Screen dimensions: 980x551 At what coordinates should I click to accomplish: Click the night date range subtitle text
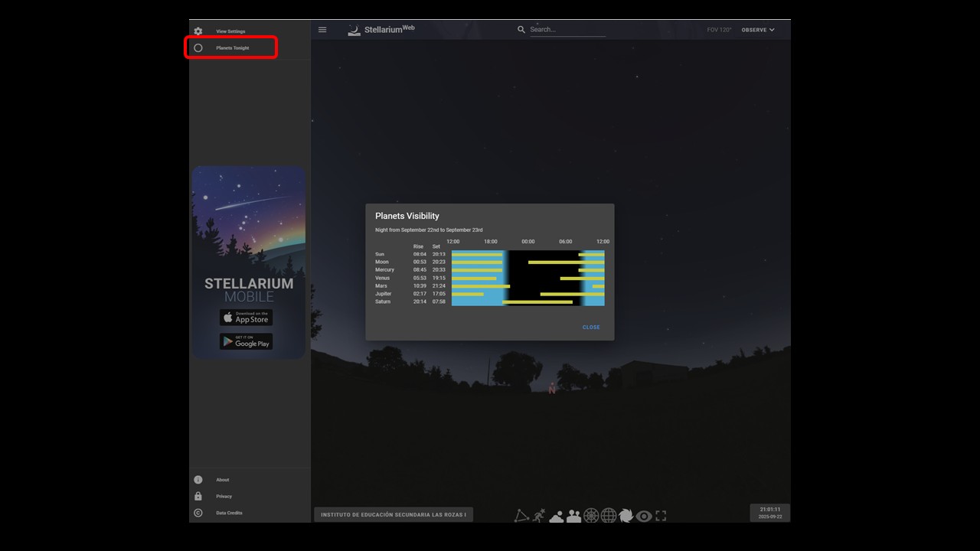(429, 230)
